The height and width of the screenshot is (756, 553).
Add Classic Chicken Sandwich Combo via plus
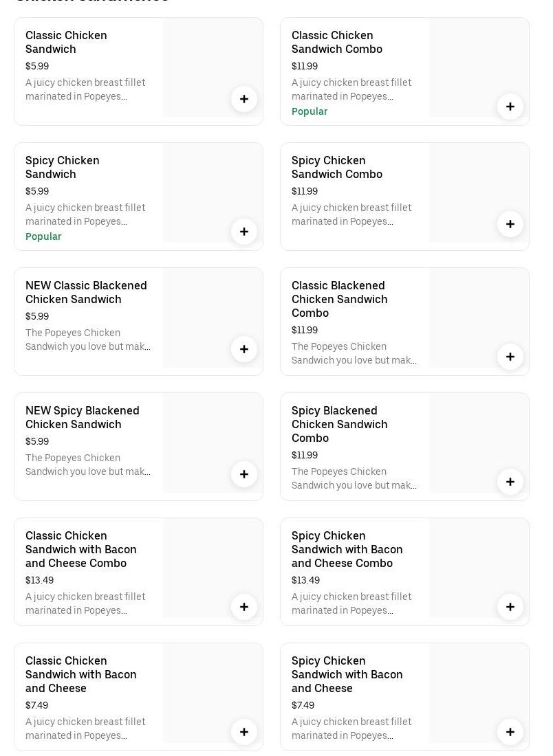(x=510, y=107)
